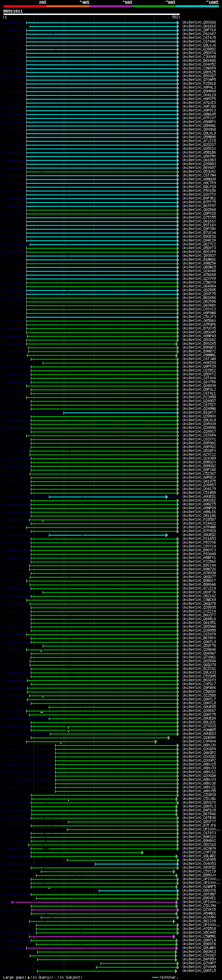222x980 pixels.
Task: Select hit UniRef100_Q5DVT3
Action: pyautogui.click(x=199, y=248)
